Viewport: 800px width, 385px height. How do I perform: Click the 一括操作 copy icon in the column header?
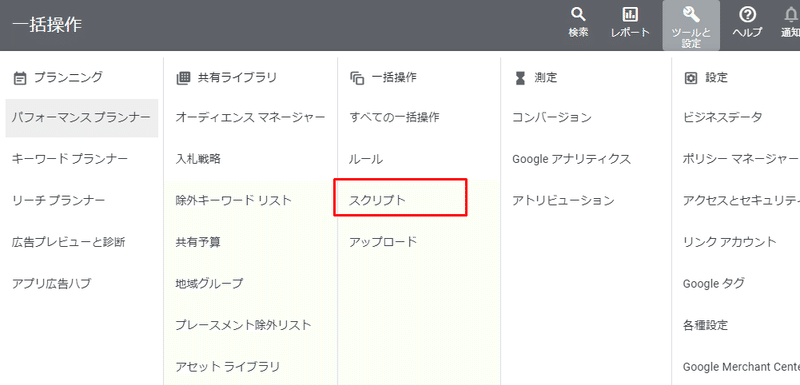point(357,78)
